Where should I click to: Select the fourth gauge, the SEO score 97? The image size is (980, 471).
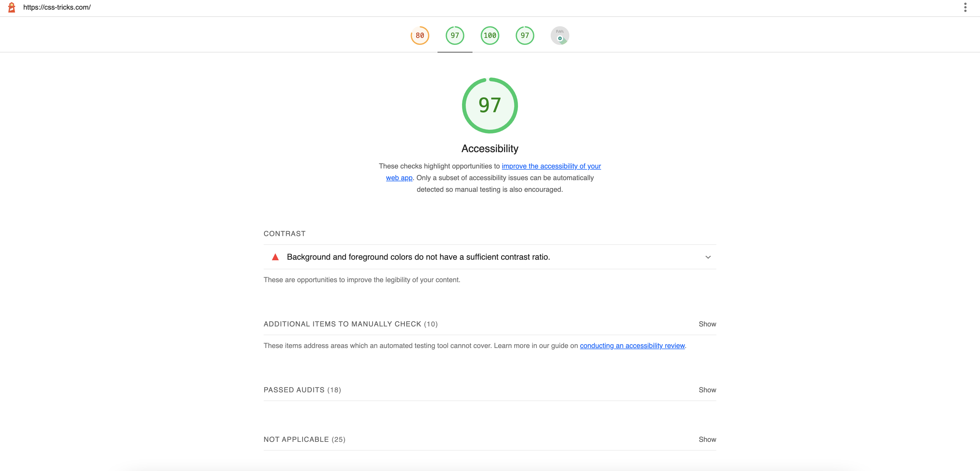pos(525,35)
